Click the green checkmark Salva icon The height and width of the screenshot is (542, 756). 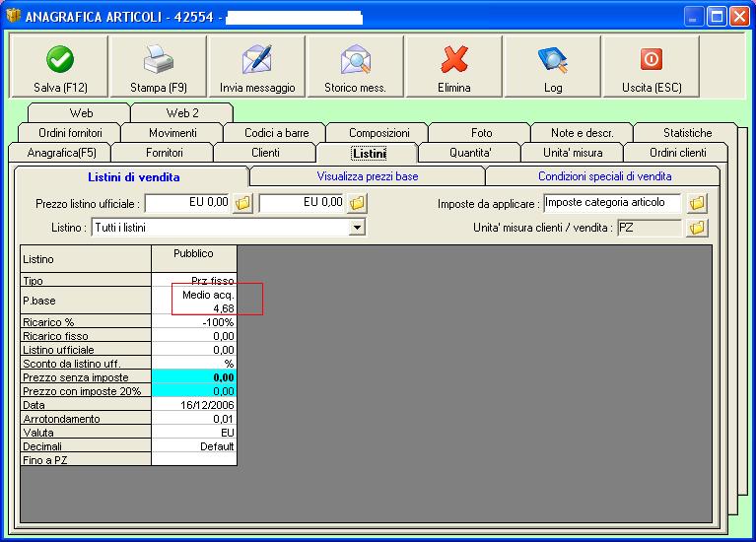60,59
